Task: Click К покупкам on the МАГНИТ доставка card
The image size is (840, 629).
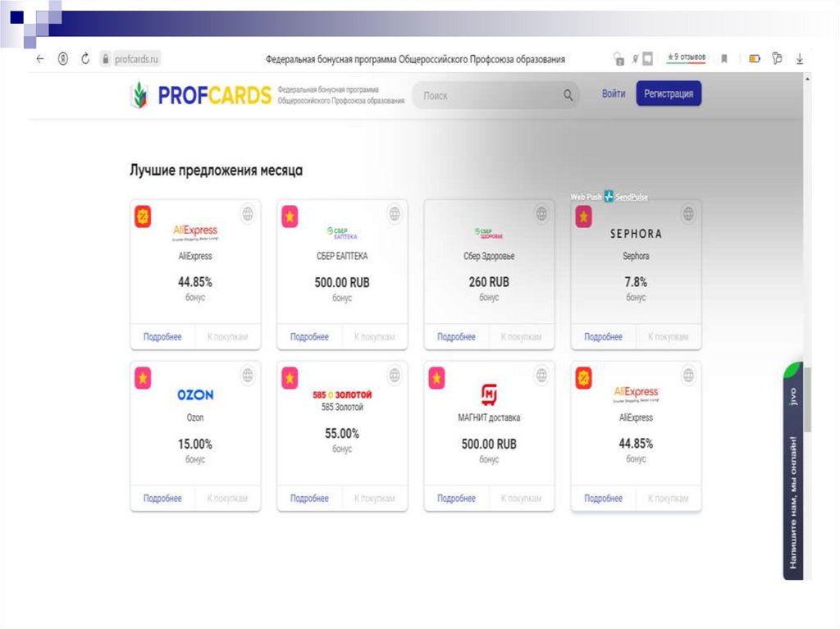Action: [521, 499]
